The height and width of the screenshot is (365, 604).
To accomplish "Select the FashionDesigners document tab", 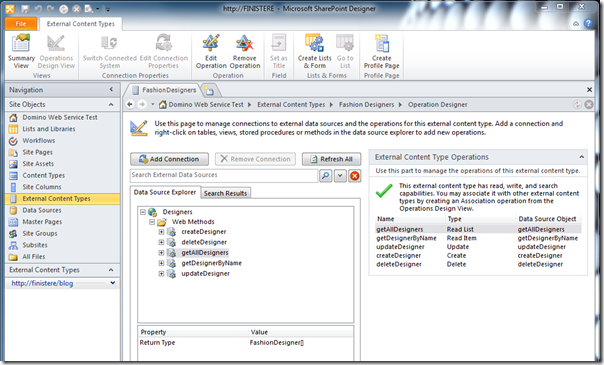I will click(x=165, y=90).
